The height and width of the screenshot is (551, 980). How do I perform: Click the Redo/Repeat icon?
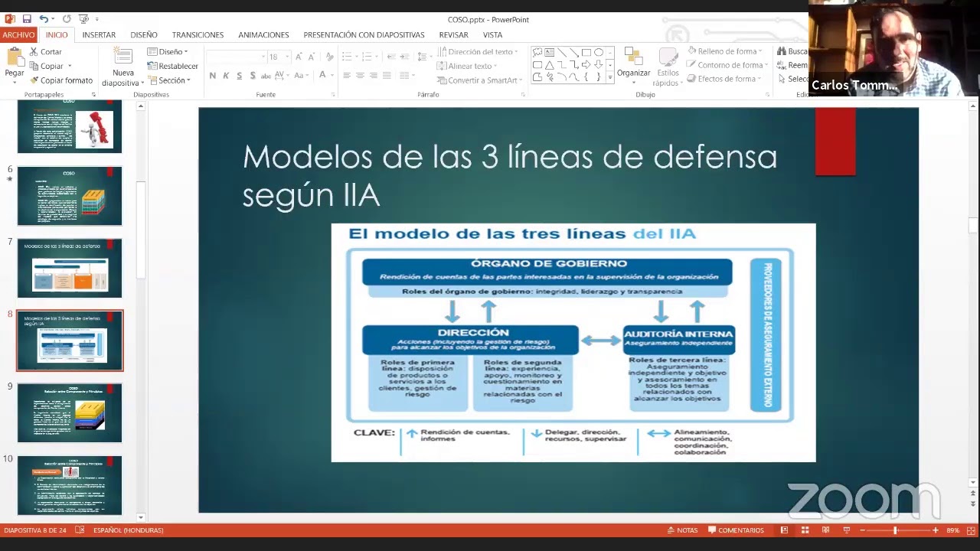pyautogui.click(x=67, y=19)
